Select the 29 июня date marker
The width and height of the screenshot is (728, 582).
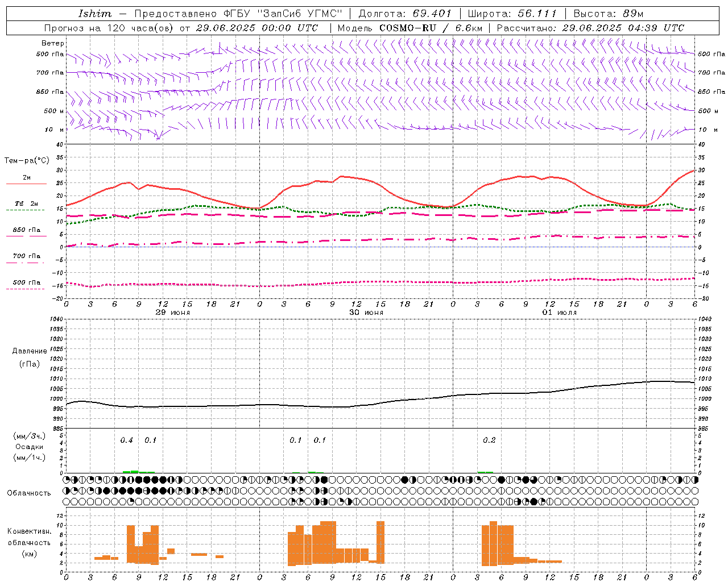[173, 313]
